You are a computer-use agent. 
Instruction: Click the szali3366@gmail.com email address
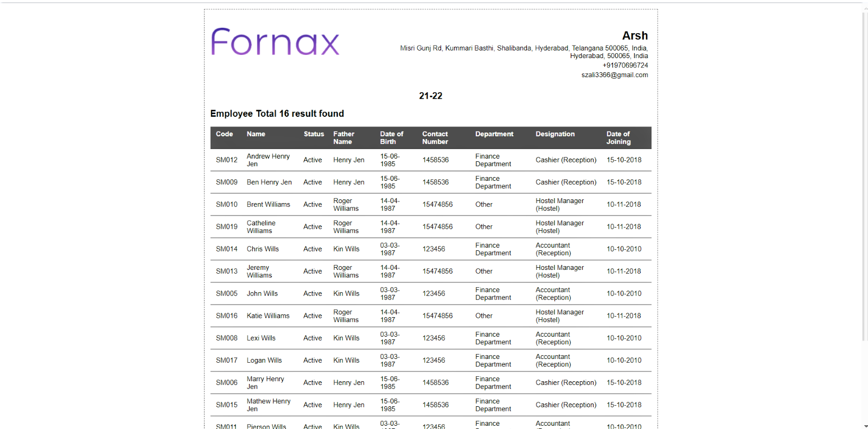(x=615, y=75)
